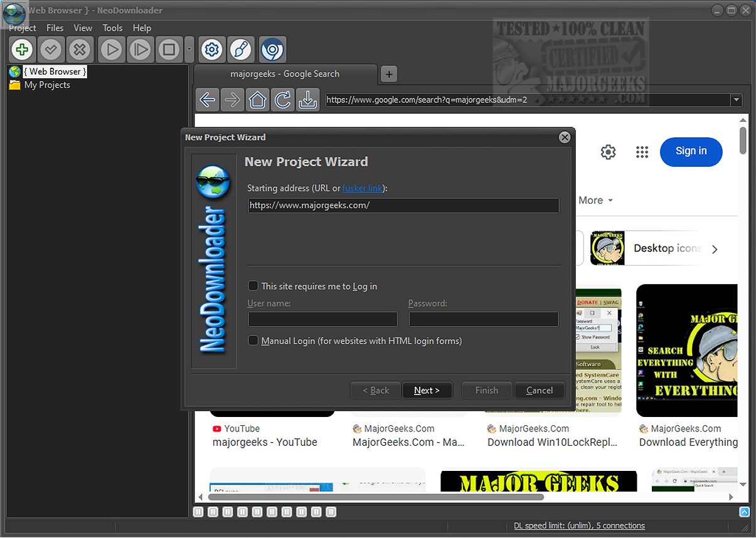The width and height of the screenshot is (756, 538).
Task: Open Download Everything result link
Action: [688, 442]
